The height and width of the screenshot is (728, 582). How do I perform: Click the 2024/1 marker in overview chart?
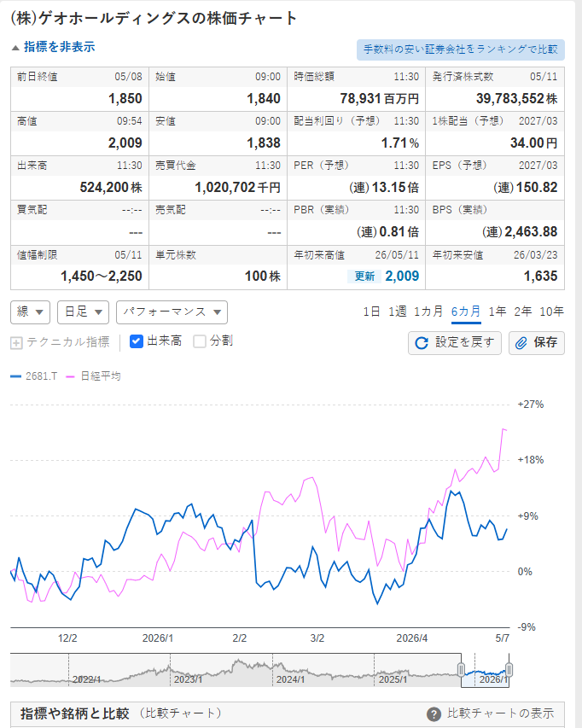(x=290, y=679)
